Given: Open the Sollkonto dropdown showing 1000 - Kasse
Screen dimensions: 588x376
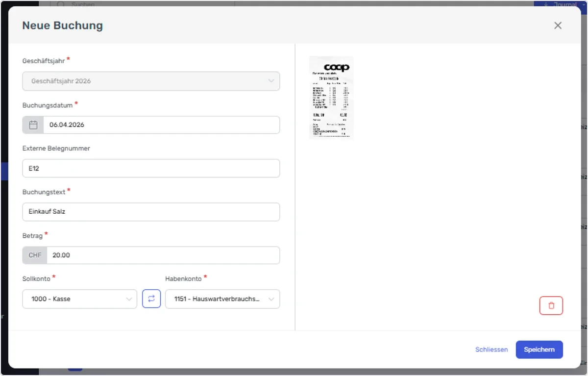Looking at the screenshot, I should click(x=80, y=299).
